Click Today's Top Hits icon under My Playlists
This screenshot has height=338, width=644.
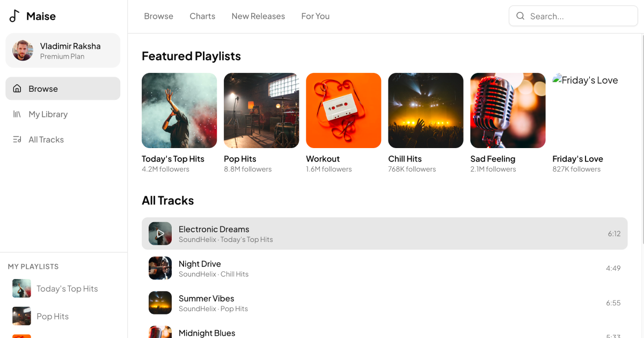(x=21, y=288)
